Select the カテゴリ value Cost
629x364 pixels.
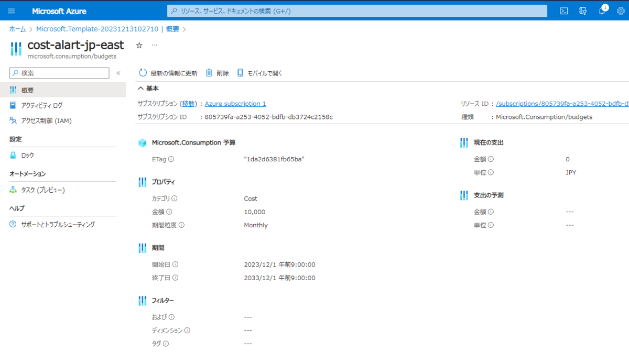click(x=251, y=198)
